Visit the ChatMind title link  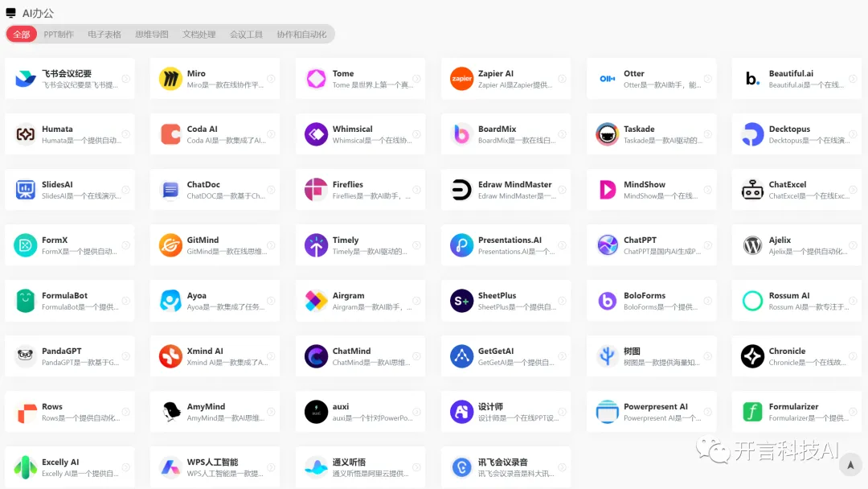click(351, 351)
